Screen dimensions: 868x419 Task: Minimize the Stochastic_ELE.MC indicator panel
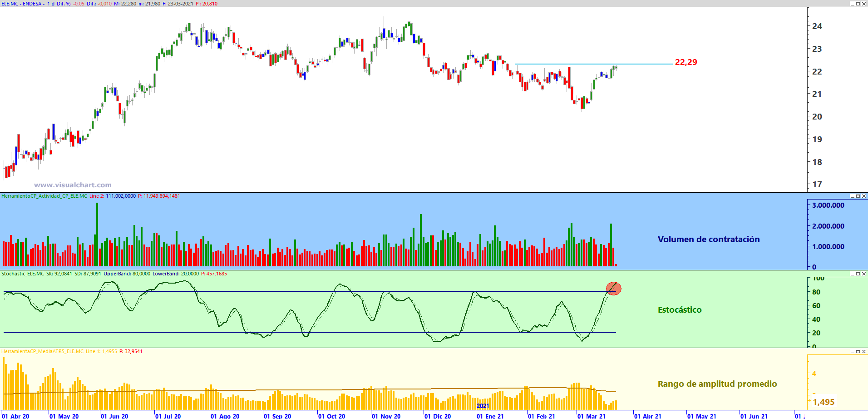[x=852, y=274]
